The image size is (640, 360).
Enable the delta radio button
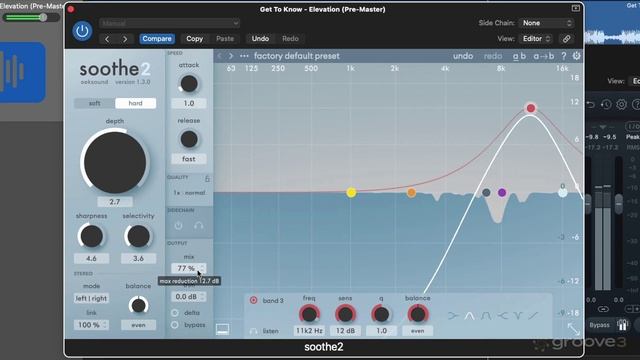(x=175, y=313)
